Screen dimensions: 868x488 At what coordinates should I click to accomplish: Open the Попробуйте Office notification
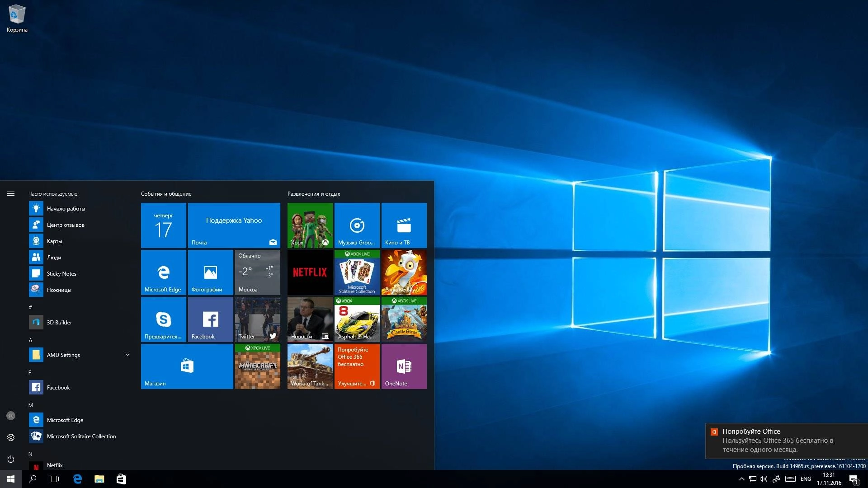(x=787, y=441)
